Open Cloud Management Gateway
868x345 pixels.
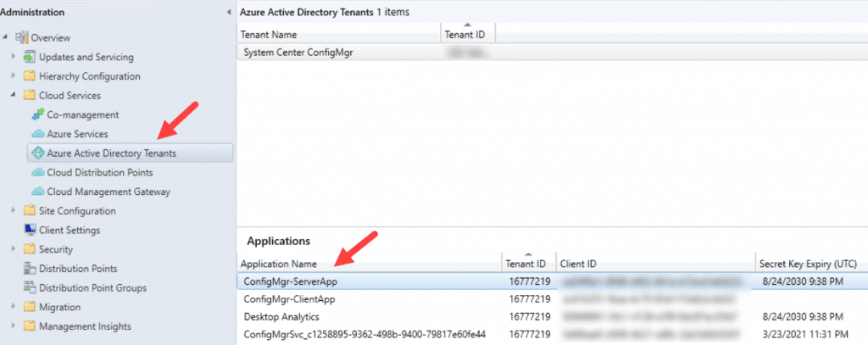click(x=108, y=192)
